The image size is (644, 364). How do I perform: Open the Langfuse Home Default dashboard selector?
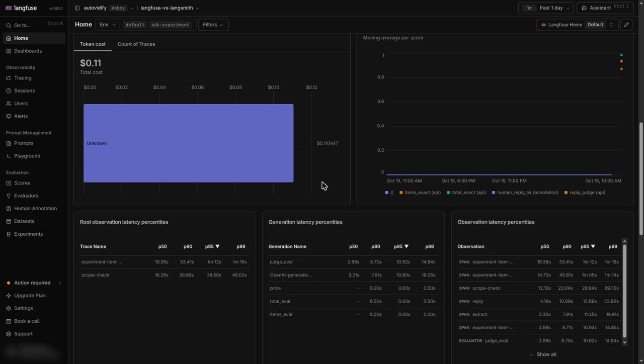click(577, 25)
